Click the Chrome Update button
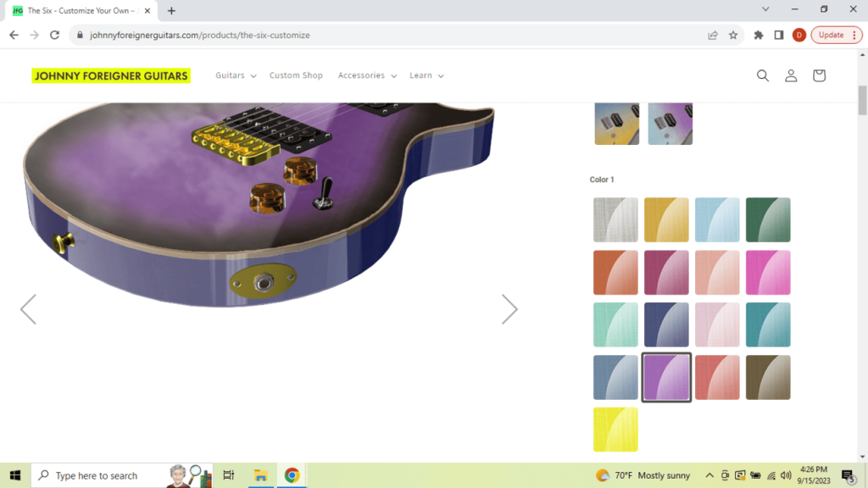Image resolution: width=868 pixels, height=488 pixels. (836, 35)
